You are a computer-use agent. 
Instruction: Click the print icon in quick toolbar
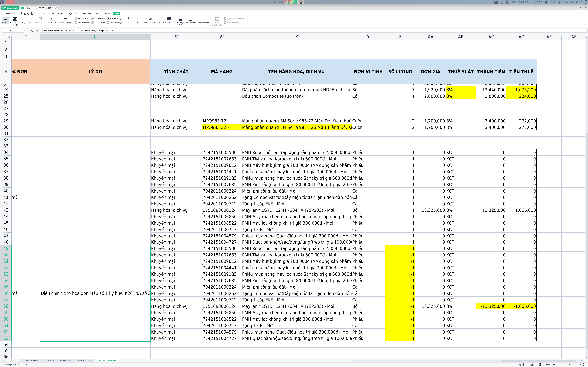[x=28, y=13]
